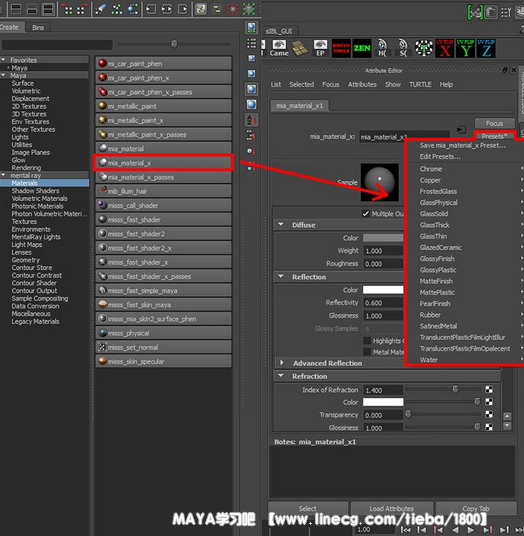Screen dimensions: 524x536
Task: Switch Create panel to list view
Action: [x=252, y=43]
